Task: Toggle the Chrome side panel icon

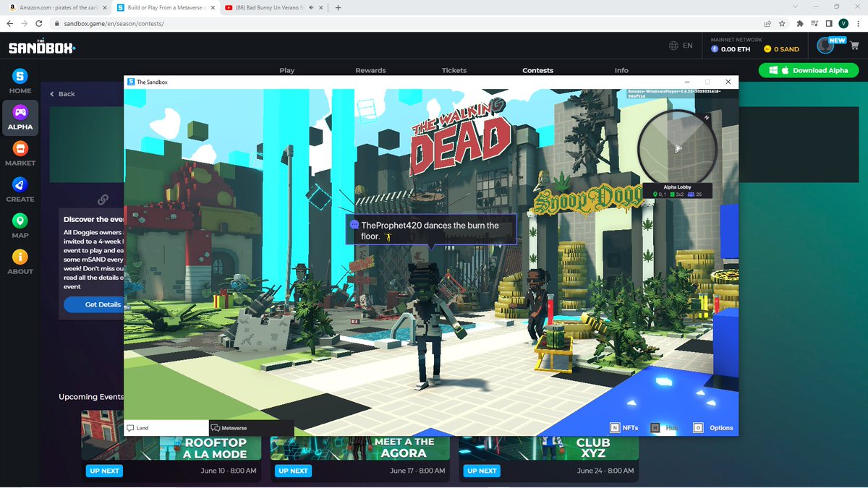Action: point(828,23)
